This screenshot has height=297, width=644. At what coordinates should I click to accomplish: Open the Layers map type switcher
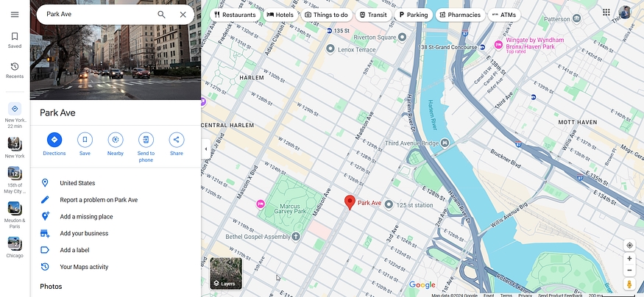[x=226, y=273]
